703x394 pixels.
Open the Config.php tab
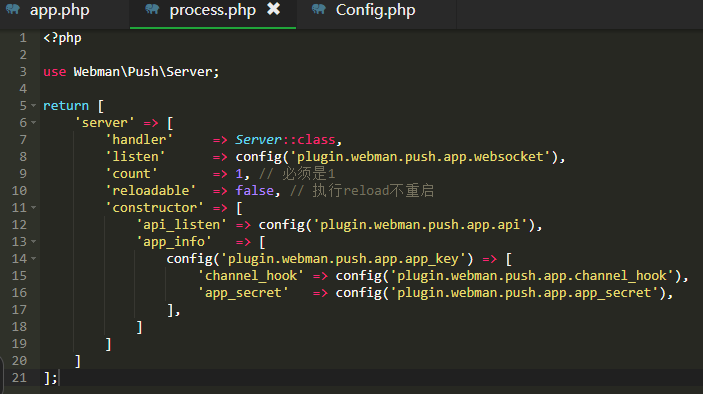375,10
